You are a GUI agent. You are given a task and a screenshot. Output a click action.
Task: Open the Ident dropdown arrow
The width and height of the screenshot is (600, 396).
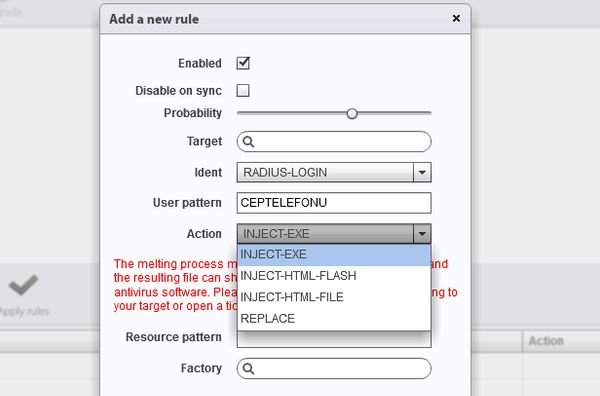pos(422,172)
